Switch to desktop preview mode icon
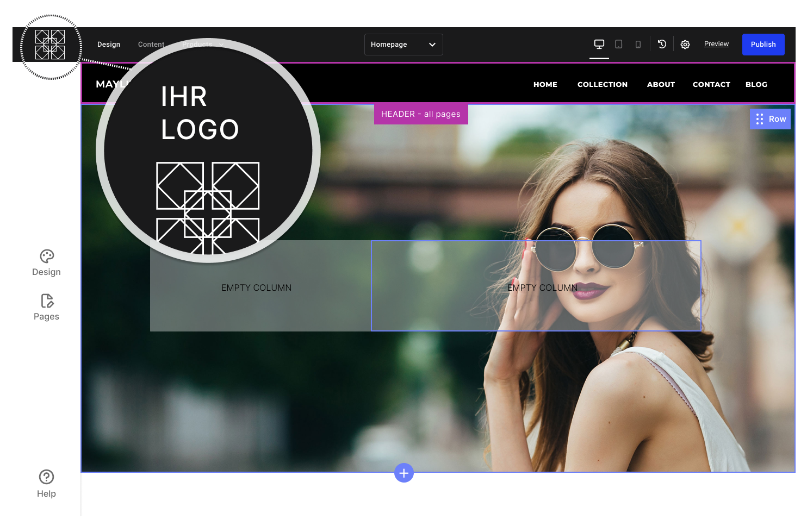Image resolution: width=807 pixels, height=532 pixels. 599,44
